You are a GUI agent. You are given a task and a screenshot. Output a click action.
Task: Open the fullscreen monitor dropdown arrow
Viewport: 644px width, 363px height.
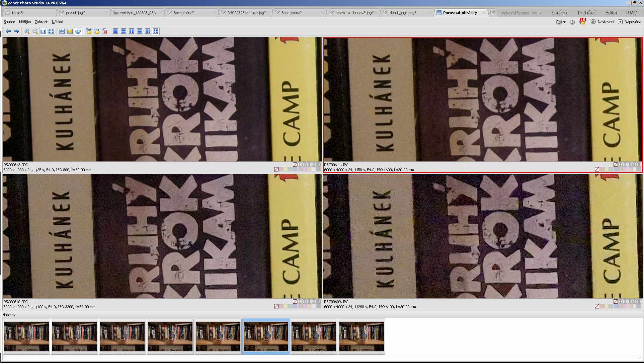pyautogui.click(x=564, y=22)
